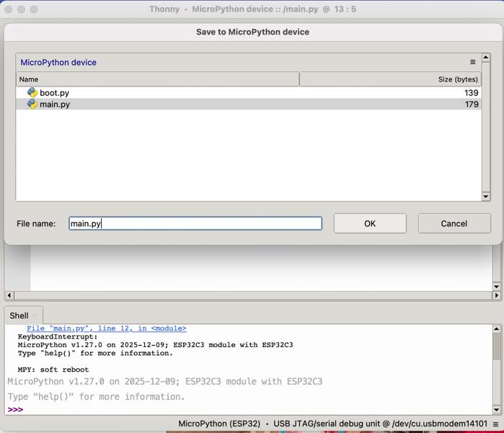Click the File name input field
The width and height of the screenshot is (504, 433).
click(195, 223)
